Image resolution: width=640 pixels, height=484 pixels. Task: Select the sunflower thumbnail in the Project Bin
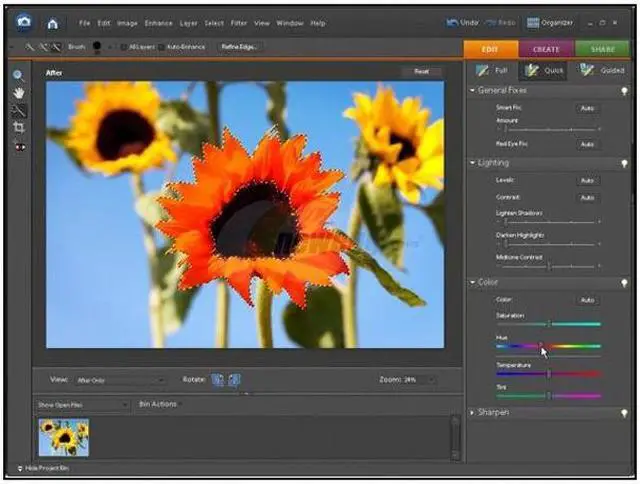click(x=64, y=437)
